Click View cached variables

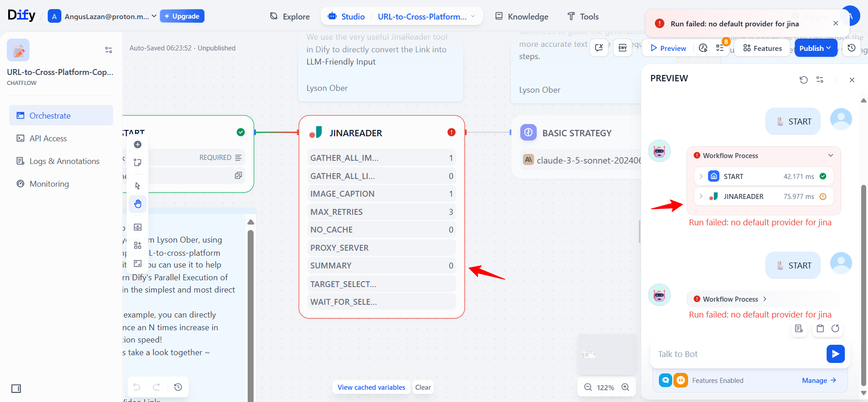371,387
